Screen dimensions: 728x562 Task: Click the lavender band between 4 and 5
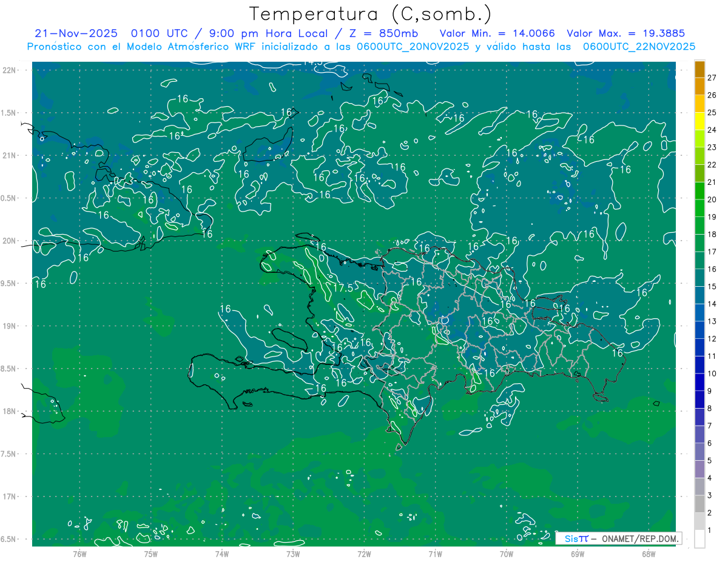(699, 469)
